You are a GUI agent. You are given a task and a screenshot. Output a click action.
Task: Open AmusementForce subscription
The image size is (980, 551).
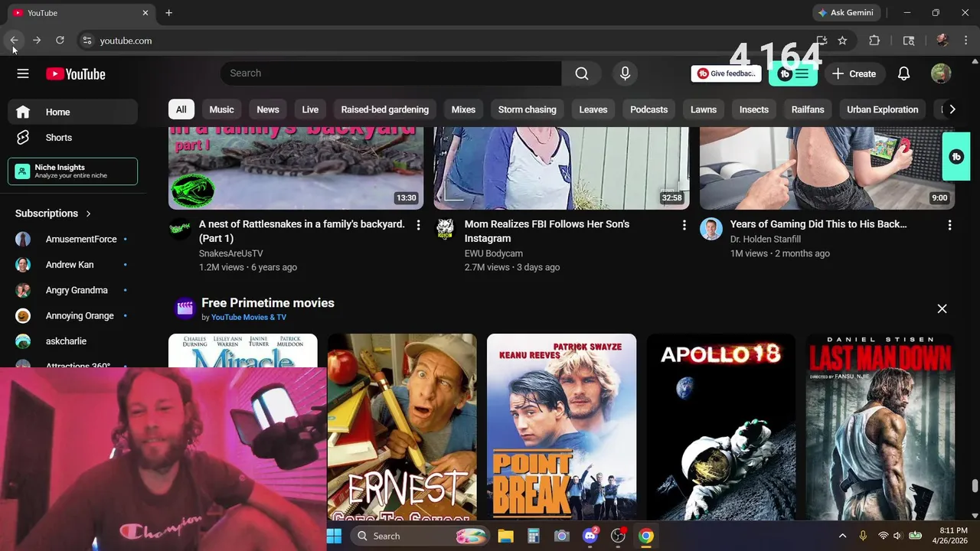coord(73,240)
